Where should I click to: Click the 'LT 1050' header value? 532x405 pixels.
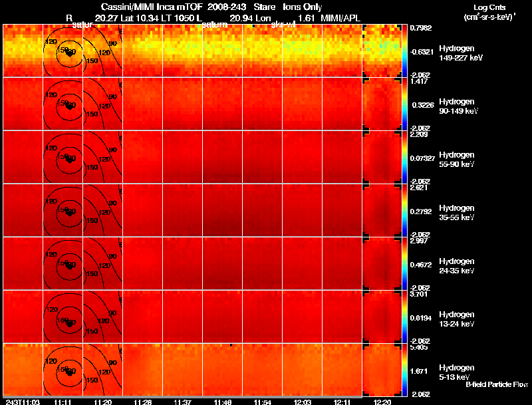178,18
